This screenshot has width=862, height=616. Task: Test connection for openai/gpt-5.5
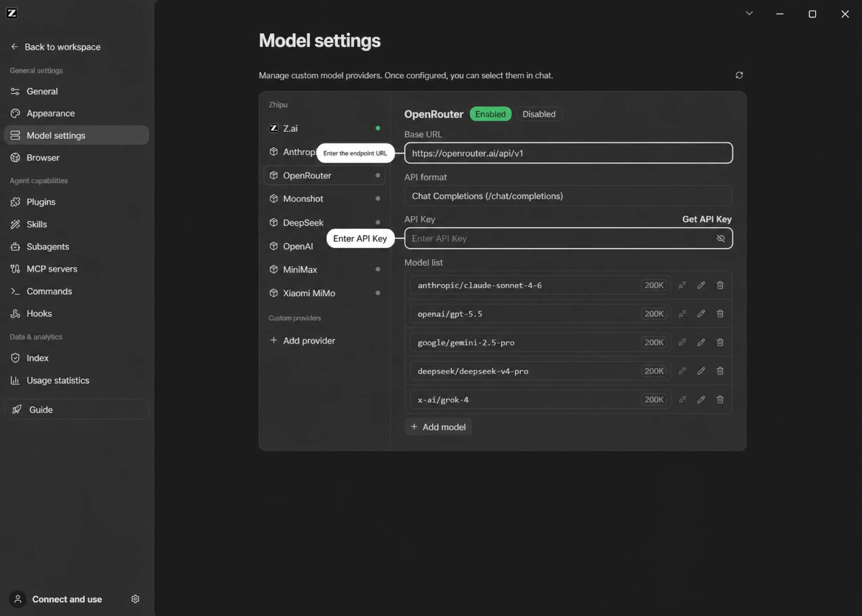pyautogui.click(x=682, y=314)
